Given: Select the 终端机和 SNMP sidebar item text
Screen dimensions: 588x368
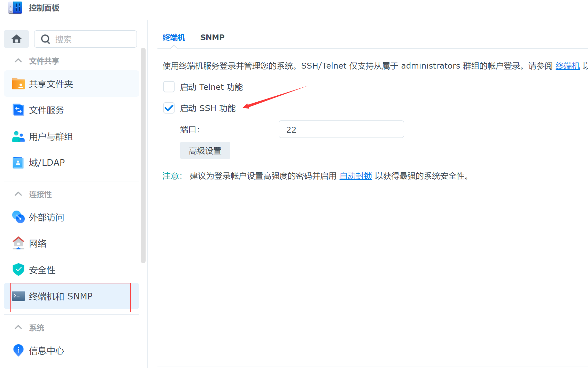Looking at the screenshot, I should point(61,296).
